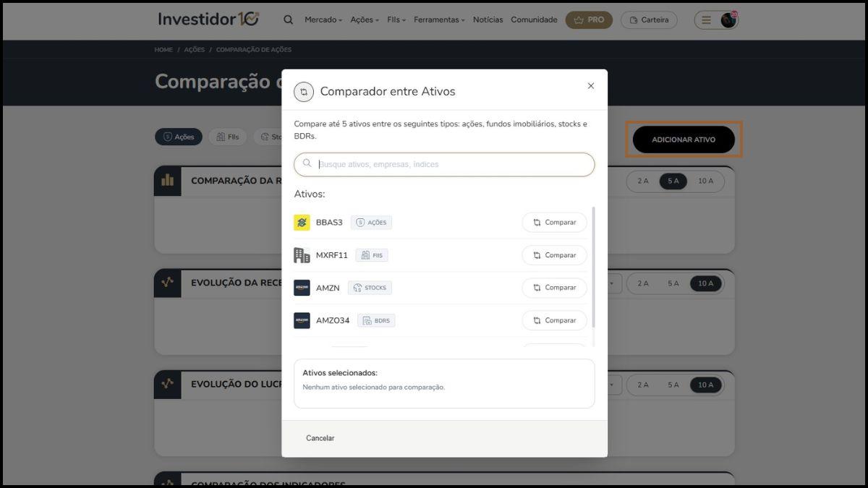Switch to the Ações filter tab
The image size is (868, 488).
[x=179, y=137]
